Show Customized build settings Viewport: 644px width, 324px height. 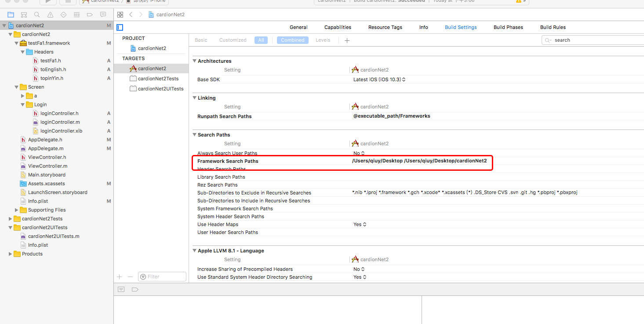click(x=233, y=40)
